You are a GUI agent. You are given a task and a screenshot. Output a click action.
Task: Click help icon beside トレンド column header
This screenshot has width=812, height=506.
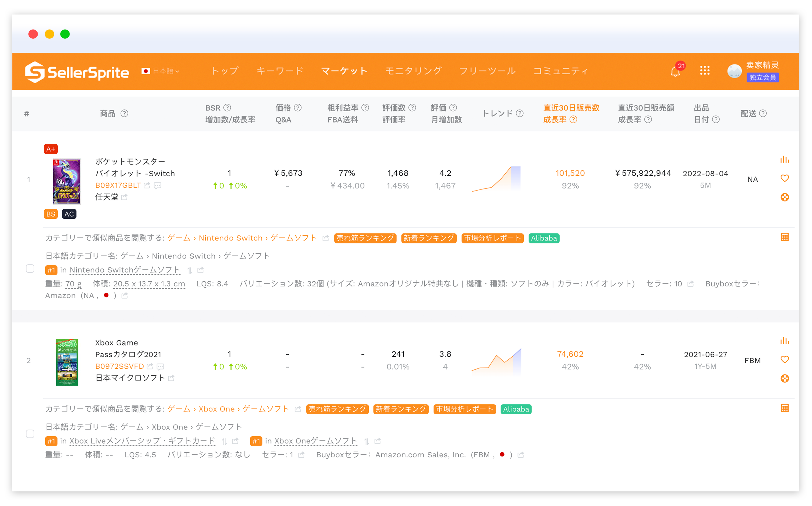pyautogui.click(x=519, y=113)
